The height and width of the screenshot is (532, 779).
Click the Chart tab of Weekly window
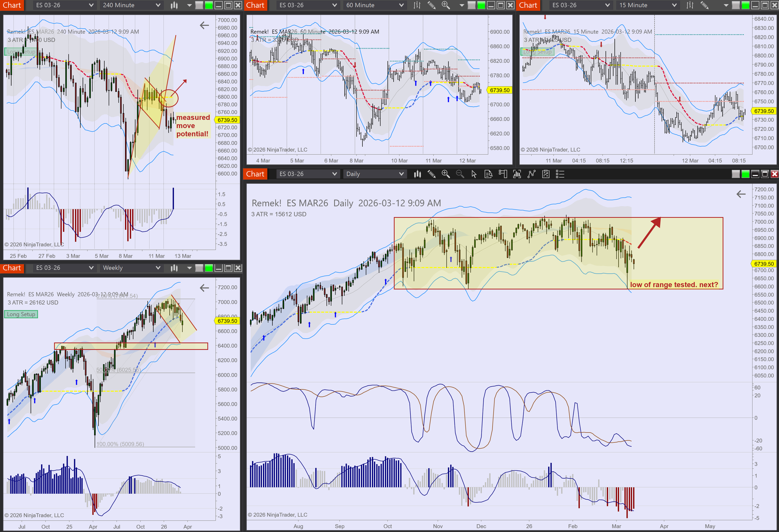click(12, 268)
